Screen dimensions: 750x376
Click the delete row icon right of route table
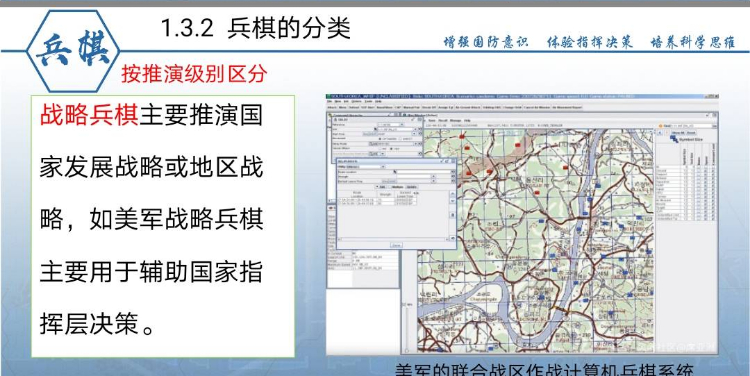[x=452, y=215]
